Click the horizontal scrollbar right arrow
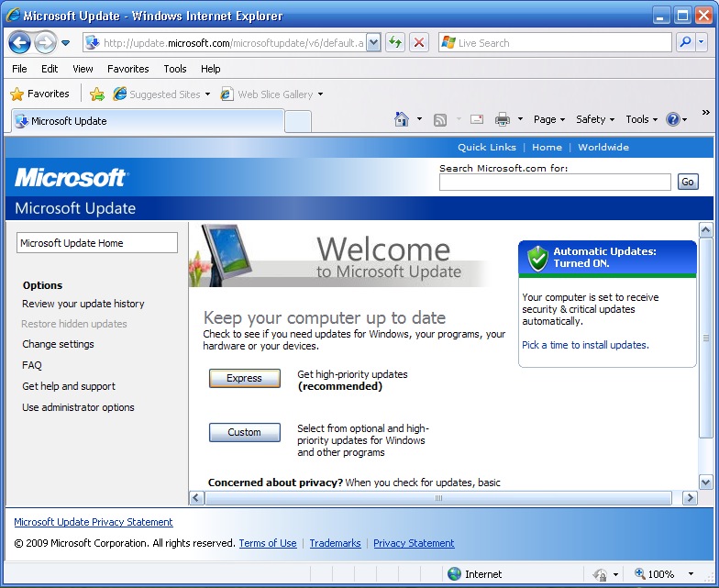719x588 pixels. [690, 497]
